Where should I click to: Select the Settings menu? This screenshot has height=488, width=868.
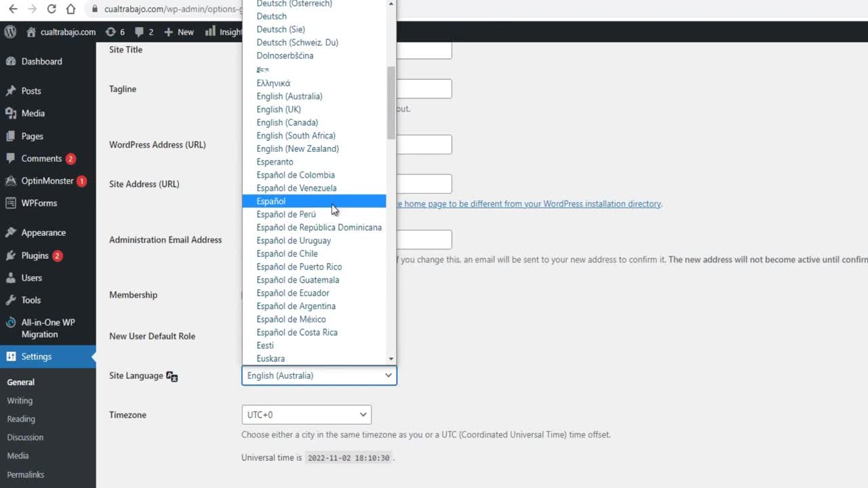(36, 357)
